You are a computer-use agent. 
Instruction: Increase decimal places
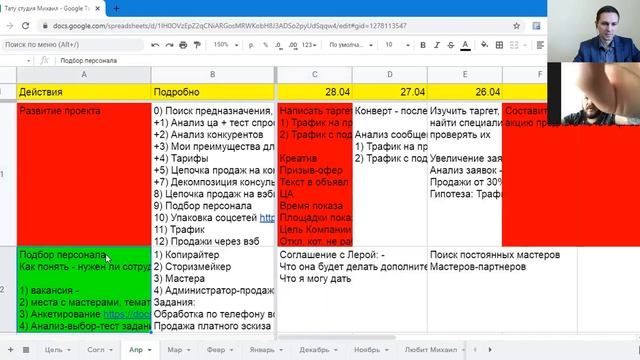pyautogui.click(x=293, y=45)
